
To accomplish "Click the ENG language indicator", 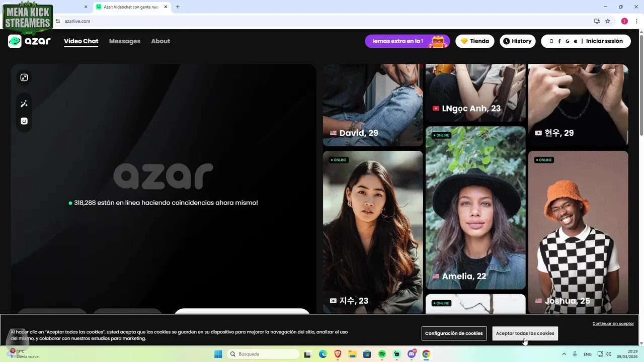I will pos(587,354).
